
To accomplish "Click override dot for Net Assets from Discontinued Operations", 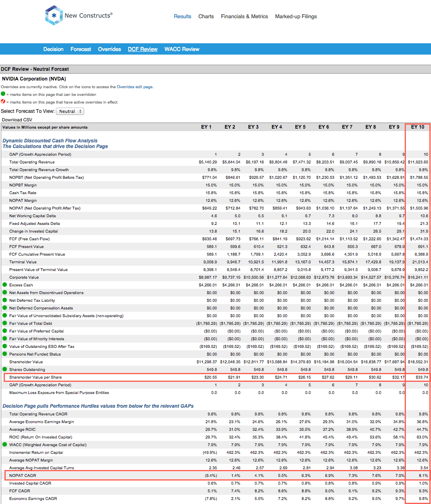I will (x=5, y=292).
